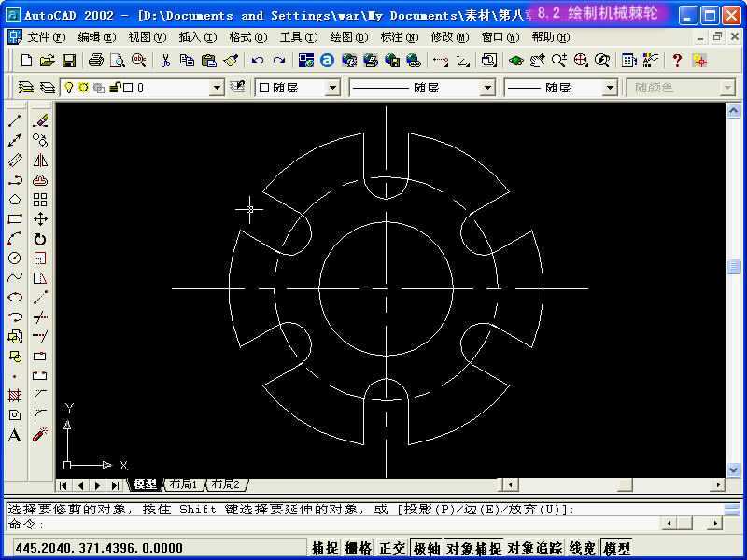This screenshot has height=560, width=747.
Task: Click the vertical scrollbar thumb
Action: (x=733, y=267)
